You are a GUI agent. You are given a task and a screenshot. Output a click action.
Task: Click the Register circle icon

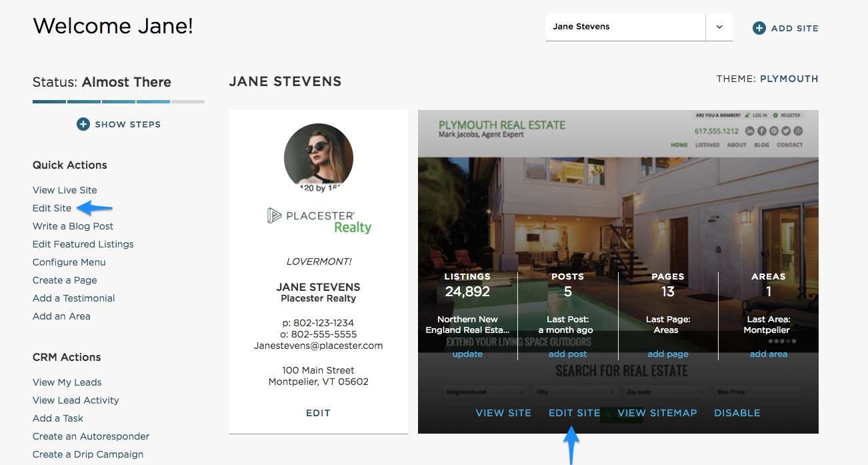click(775, 115)
